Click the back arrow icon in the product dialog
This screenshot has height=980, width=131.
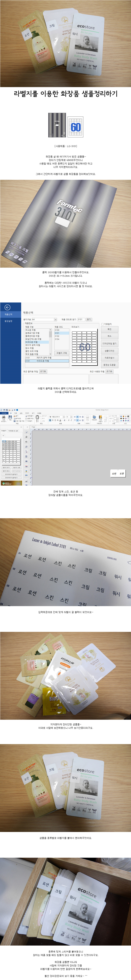7,307
